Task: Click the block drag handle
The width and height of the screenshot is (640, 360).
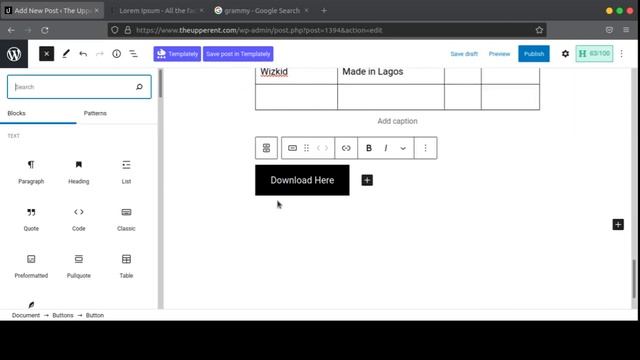Action: pos(307,148)
